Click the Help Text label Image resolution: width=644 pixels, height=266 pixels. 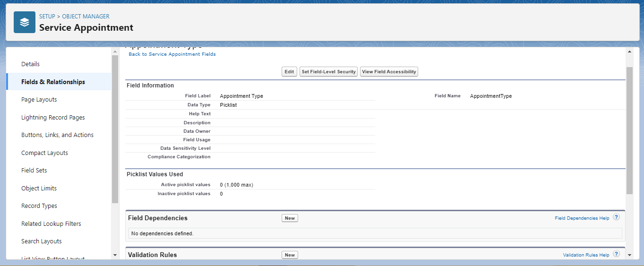(199, 114)
